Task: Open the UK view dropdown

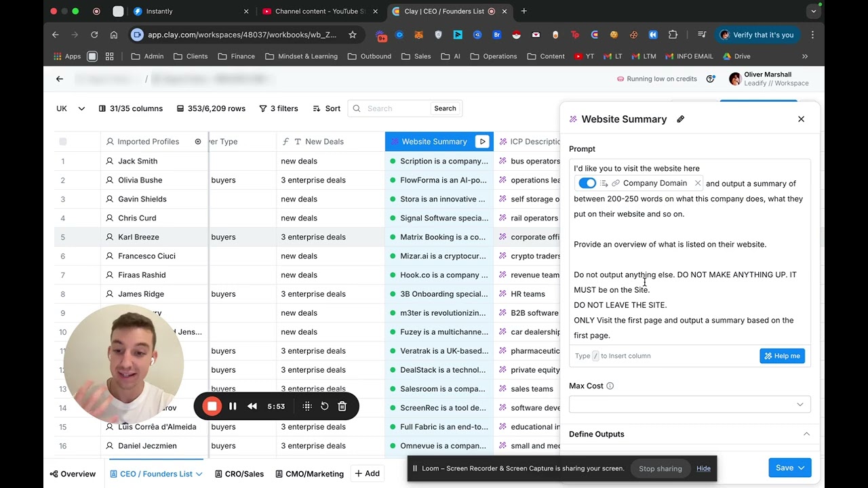Action: point(71,108)
